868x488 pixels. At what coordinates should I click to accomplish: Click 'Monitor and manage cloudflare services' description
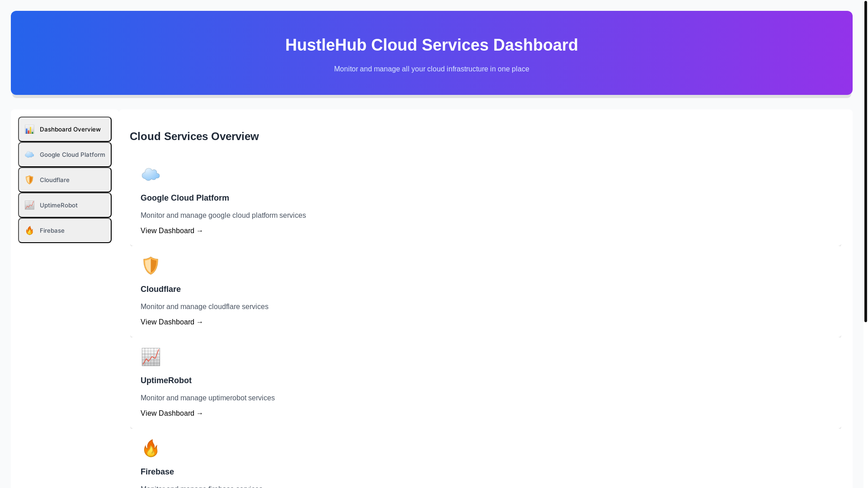(204, 307)
